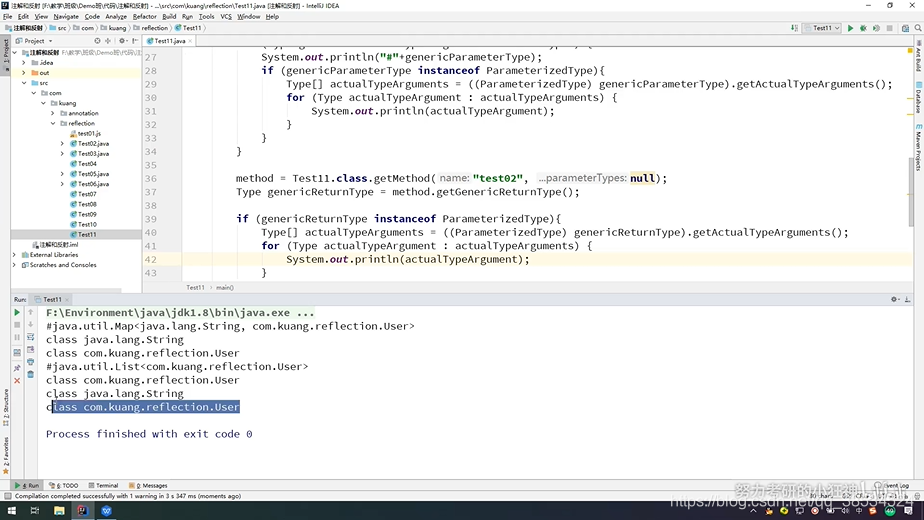This screenshot has height=520, width=924.
Task: Run with coverage from the top toolbar
Action: coord(876,28)
